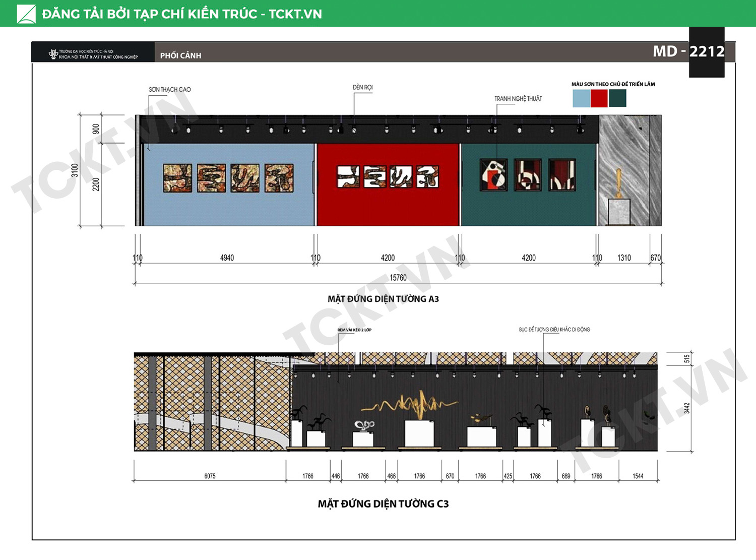Select the TRANH NGHỆ THUẬT annotation
This screenshot has height=560, width=756.
coord(518,99)
